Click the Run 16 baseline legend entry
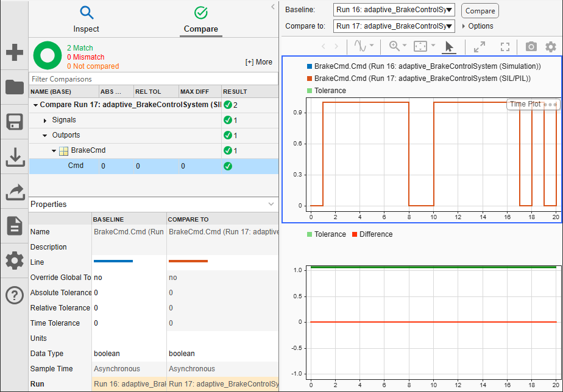The image size is (563, 392). coord(423,66)
